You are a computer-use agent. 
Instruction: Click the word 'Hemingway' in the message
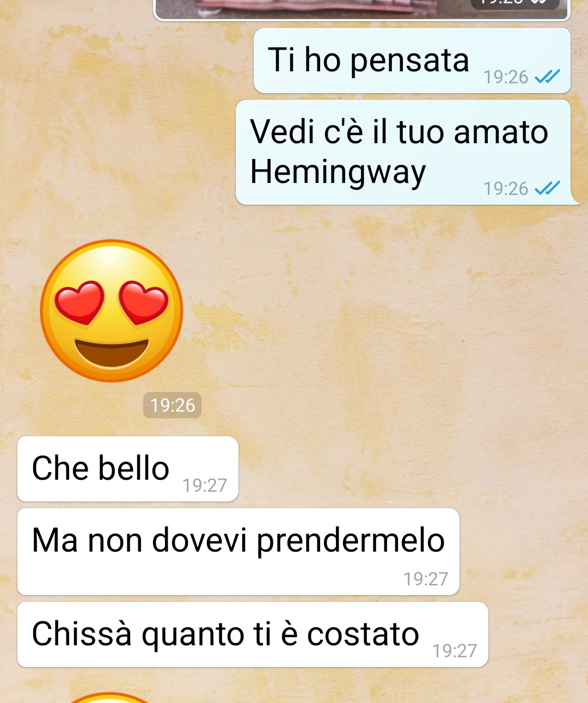coord(338,172)
